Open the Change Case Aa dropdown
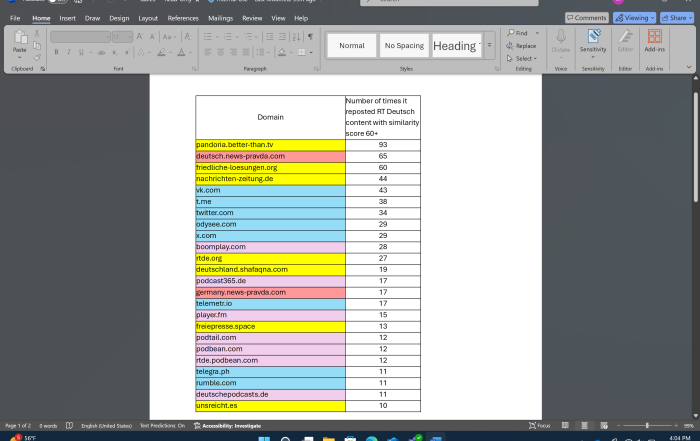 (169, 37)
